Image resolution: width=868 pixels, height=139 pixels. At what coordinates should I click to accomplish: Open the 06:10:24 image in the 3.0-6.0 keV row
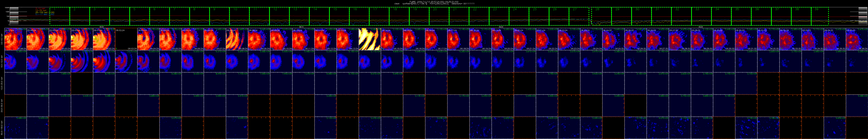[303, 39]
